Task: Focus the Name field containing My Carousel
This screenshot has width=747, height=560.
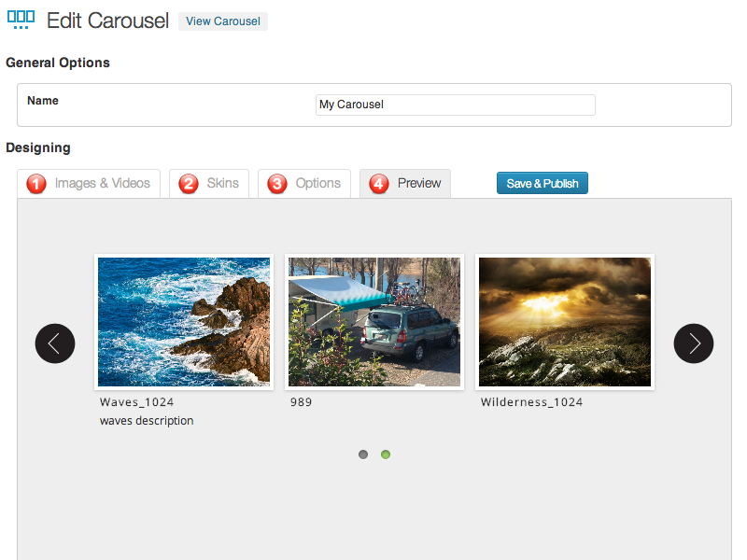Action: 455,105
